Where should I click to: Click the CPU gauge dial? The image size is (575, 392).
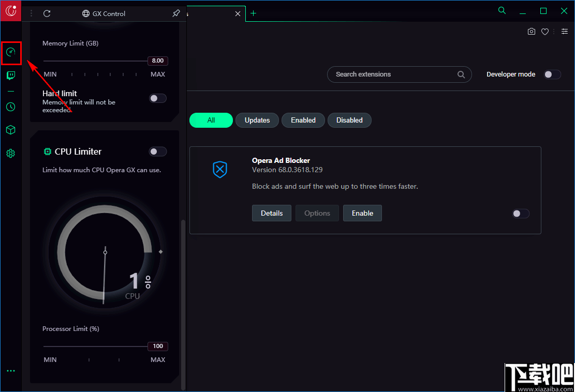105,252
